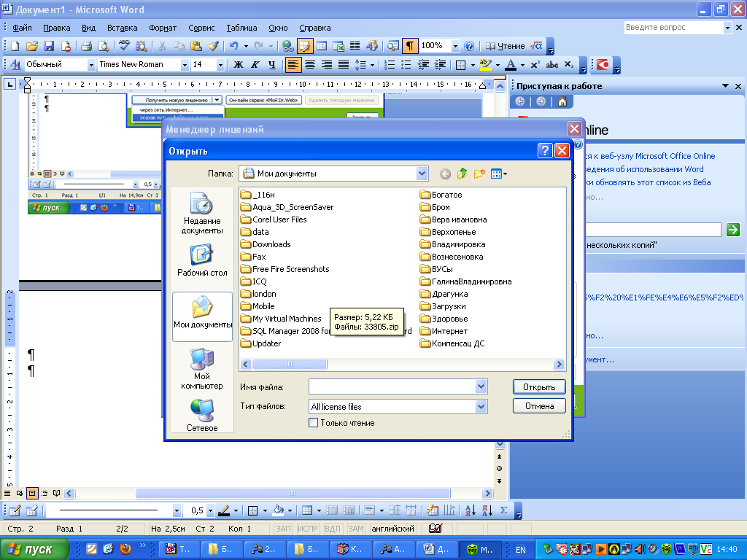The image size is (747, 560).
Task: Open the 'Правка' menu
Action: point(57,28)
